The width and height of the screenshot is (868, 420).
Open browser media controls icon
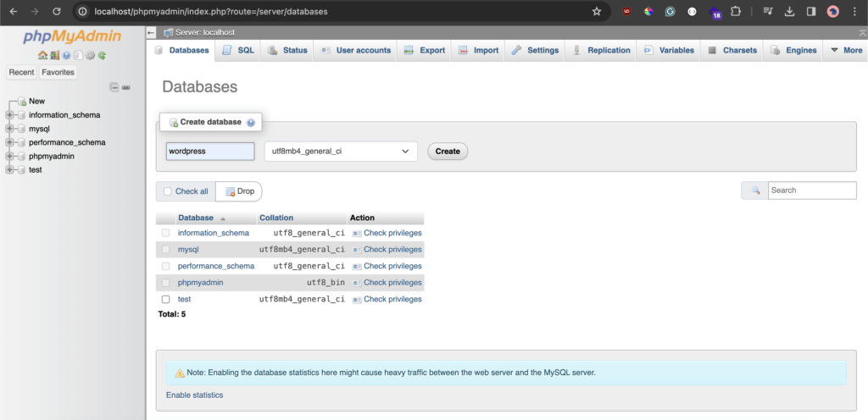click(767, 11)
